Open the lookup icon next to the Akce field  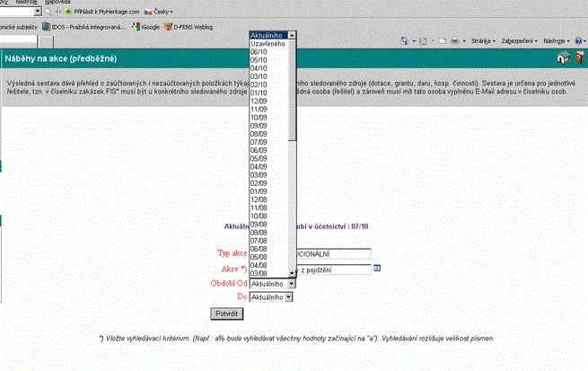(377, 268)
